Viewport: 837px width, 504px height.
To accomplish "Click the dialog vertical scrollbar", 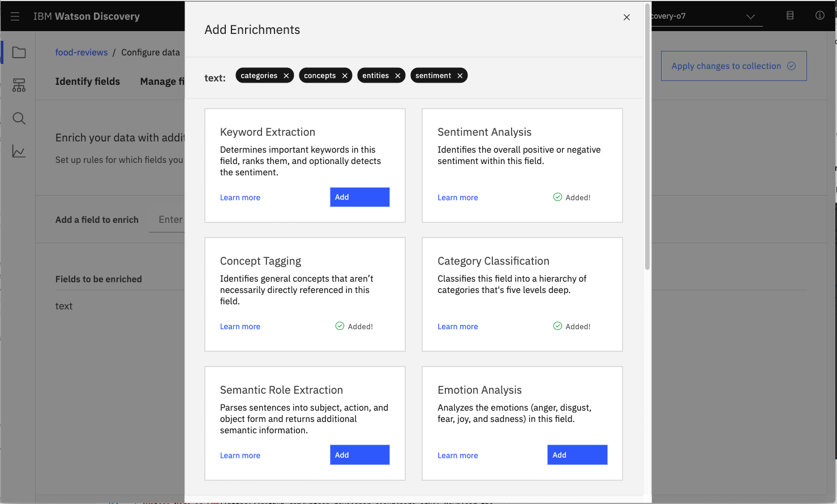I will [647, 136].
